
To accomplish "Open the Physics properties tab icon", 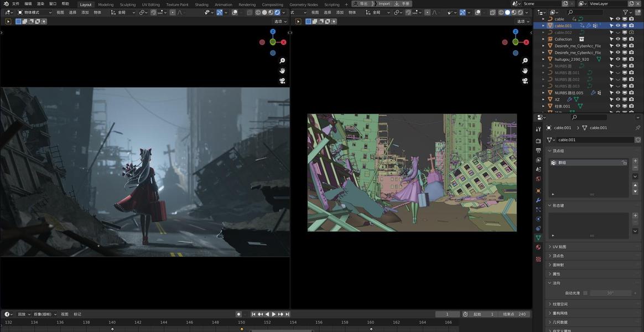I will click(x=538, y=219).
